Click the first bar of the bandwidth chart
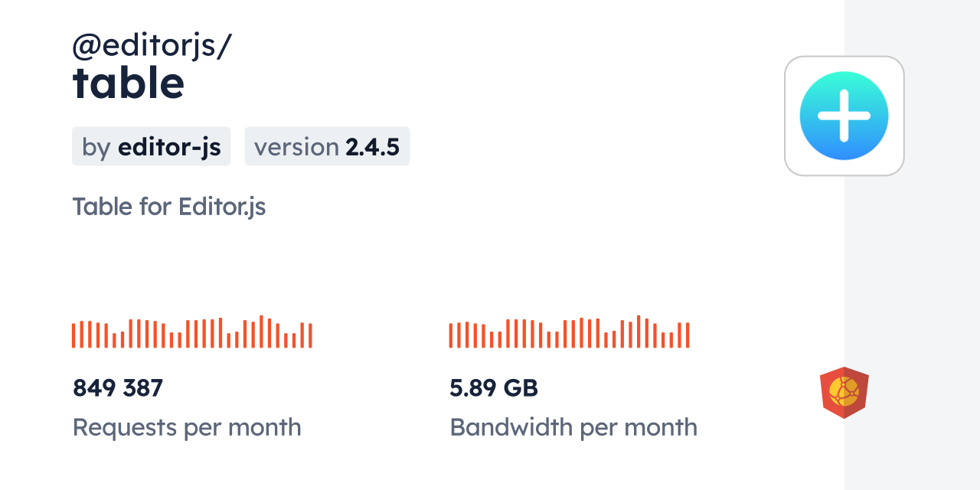980x490 pixels. coord(451,335)
